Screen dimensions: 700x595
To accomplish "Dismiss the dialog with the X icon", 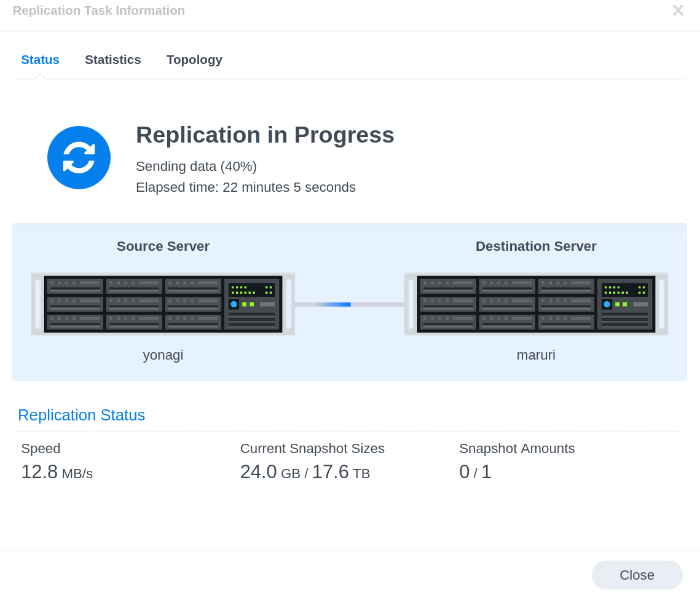I will point(678,10).
